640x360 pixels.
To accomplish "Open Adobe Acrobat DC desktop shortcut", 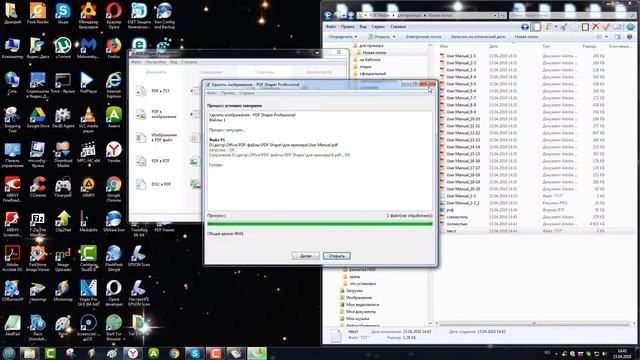I will pos(12,259).
